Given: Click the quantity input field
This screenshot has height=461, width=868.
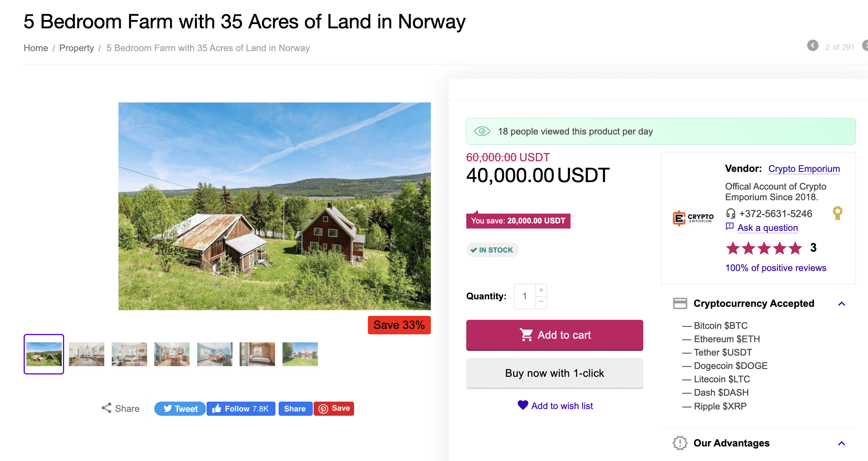Looking at the screenshot, I should pos(524,296).
